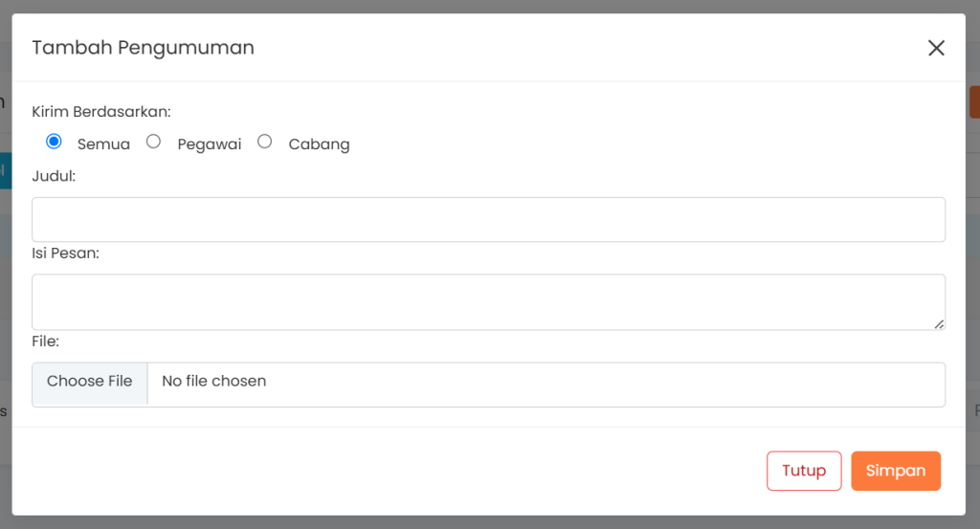This screenshot has height=529, width=980.
Task: Click the Tutup button
Action: pyautogui.click(x=804, y=471)
